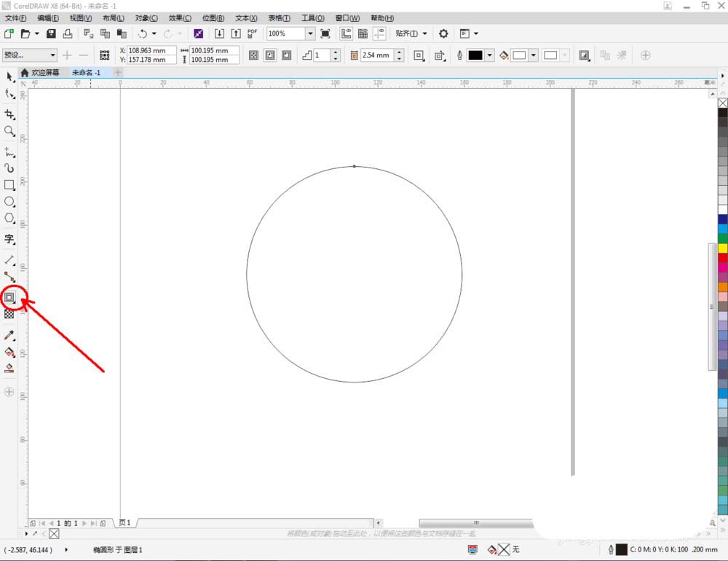Viewport: 728px width, 561px height.
Task: Open the Effects menu
Action: click(180, 18)
